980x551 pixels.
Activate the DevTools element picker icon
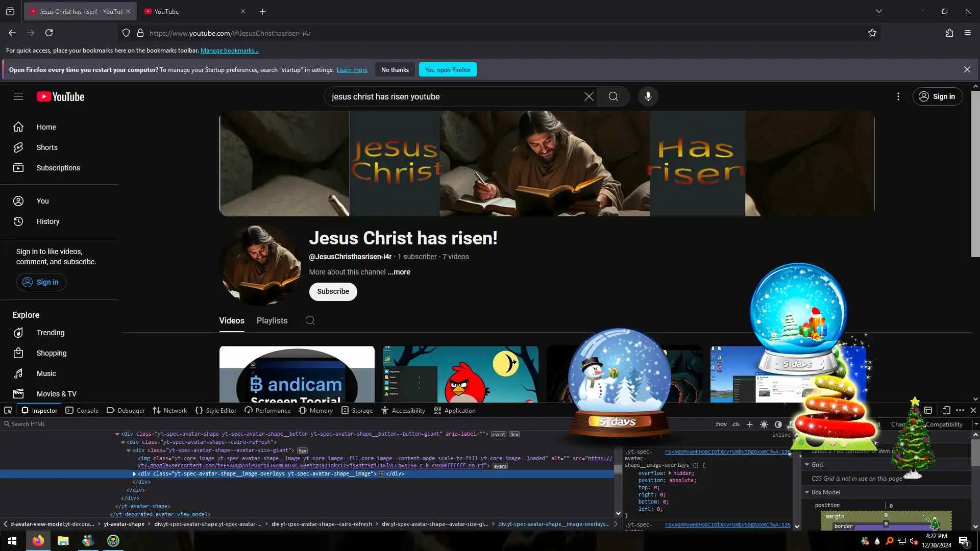[x=8, y=410]
